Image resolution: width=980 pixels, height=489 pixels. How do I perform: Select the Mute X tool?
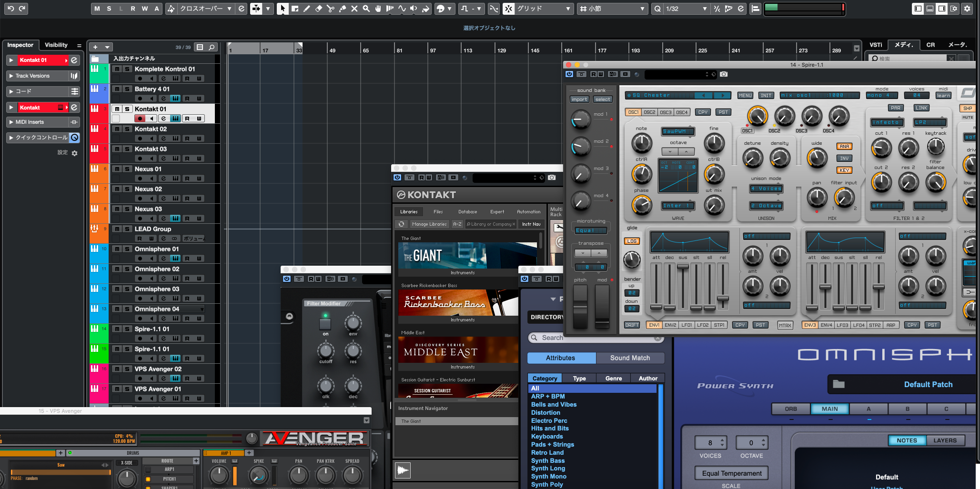(x=354, y=9)
